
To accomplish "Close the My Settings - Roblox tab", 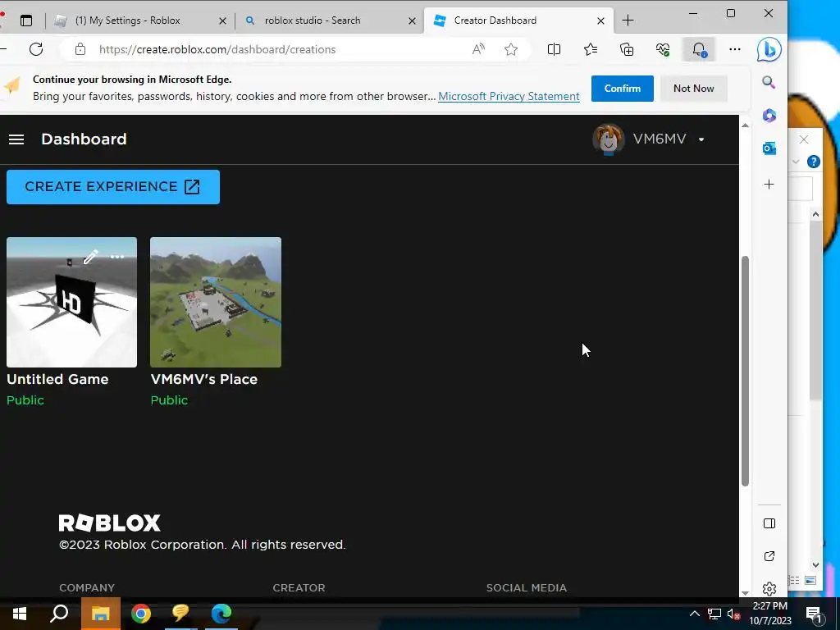I will click(223, 21).
